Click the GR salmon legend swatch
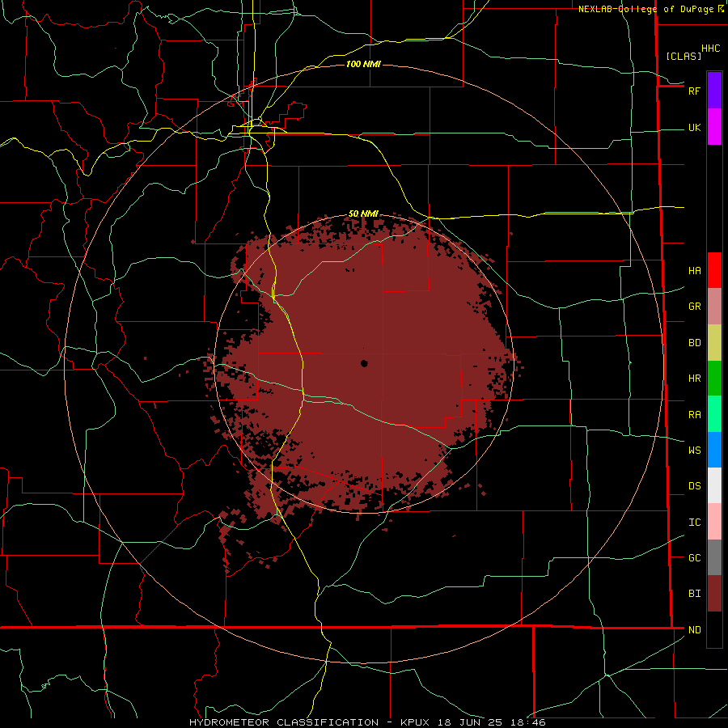728x728 pixels. [x=714, y=307]
